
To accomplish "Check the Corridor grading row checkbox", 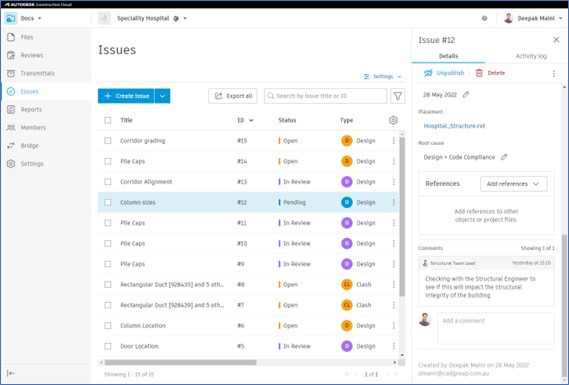I will point(108,140).
